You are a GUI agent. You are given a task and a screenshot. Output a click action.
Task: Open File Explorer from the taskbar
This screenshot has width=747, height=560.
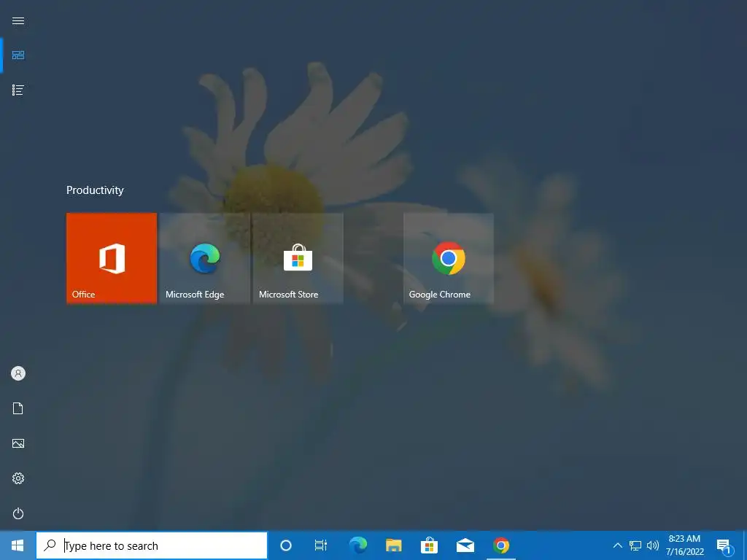393,545
